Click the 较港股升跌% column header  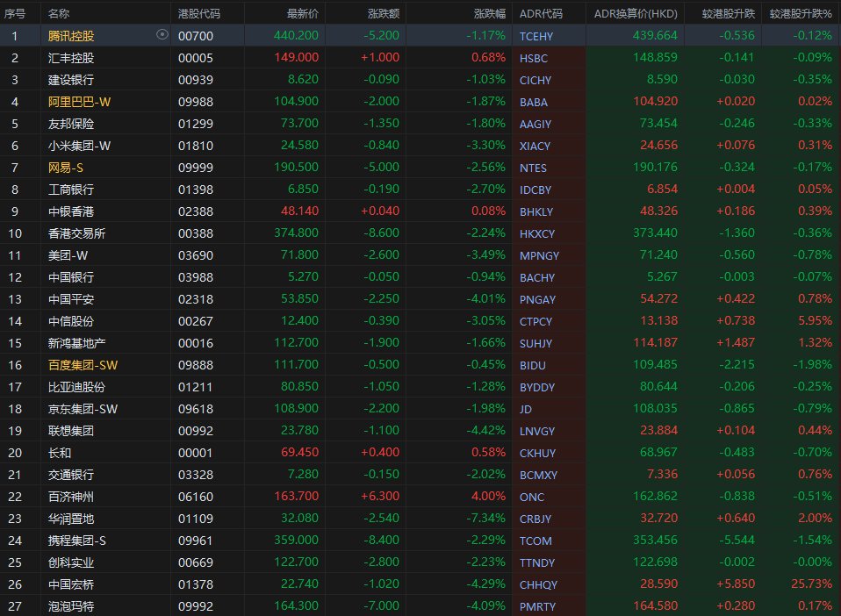(801, 13)
